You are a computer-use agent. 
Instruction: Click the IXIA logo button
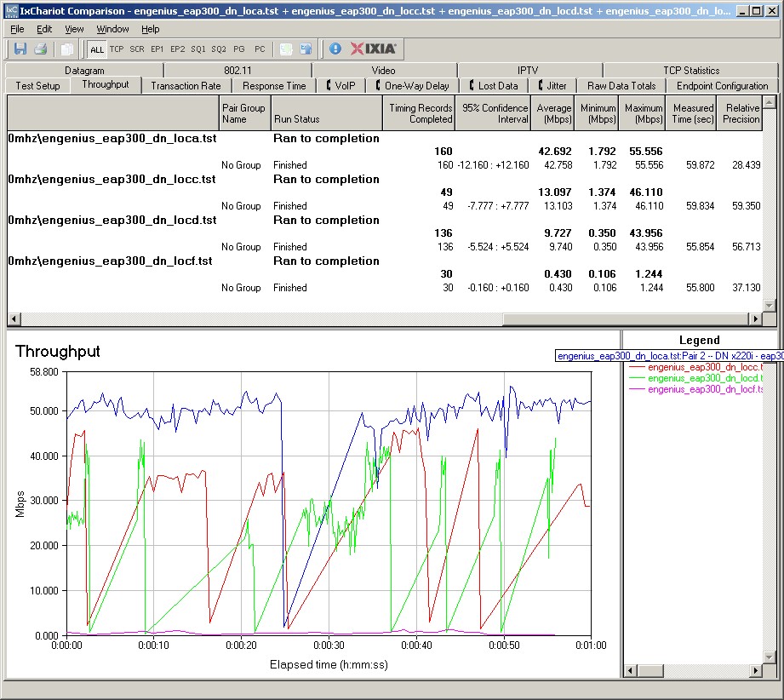(373, 49)
